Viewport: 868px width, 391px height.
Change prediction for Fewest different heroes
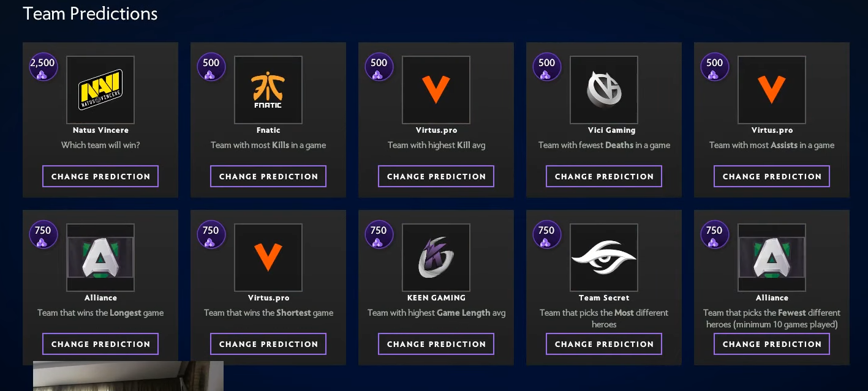[772, 344]
